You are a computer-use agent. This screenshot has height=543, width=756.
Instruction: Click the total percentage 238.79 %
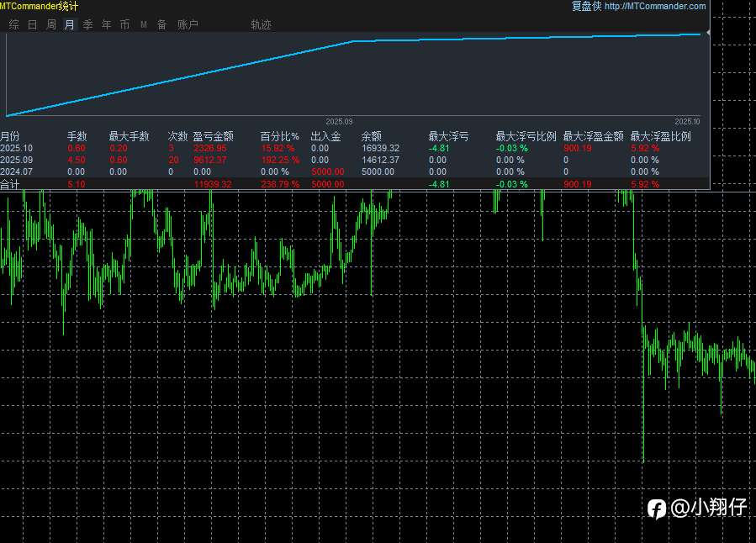280,184
